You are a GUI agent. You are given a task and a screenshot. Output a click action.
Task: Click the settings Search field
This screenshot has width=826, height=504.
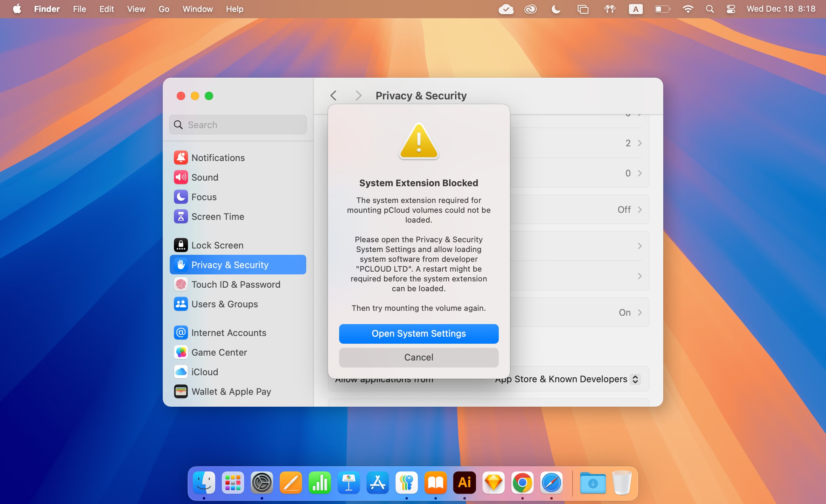click(x=238, y=125)
